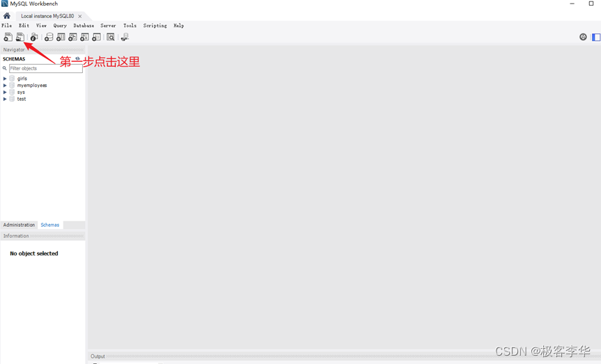Select the sys schema name
601x364 pixels.
point(21,92)
